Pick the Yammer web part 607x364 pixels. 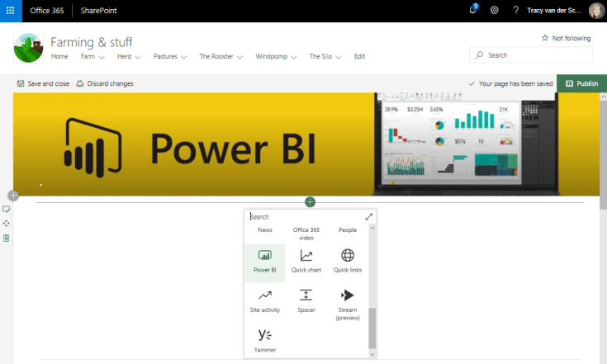pyautogui.click(x=264, y=339)
